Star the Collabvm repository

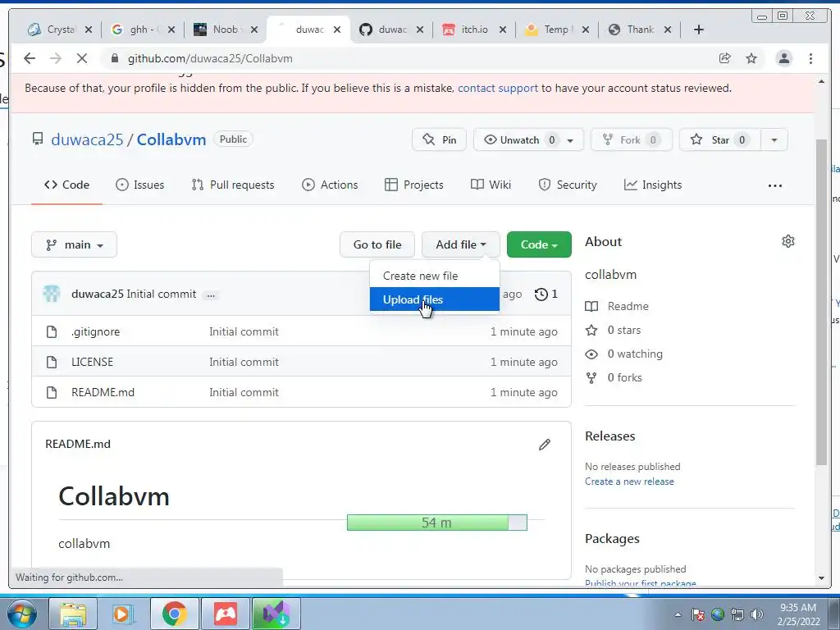click(x=719, y=139)
